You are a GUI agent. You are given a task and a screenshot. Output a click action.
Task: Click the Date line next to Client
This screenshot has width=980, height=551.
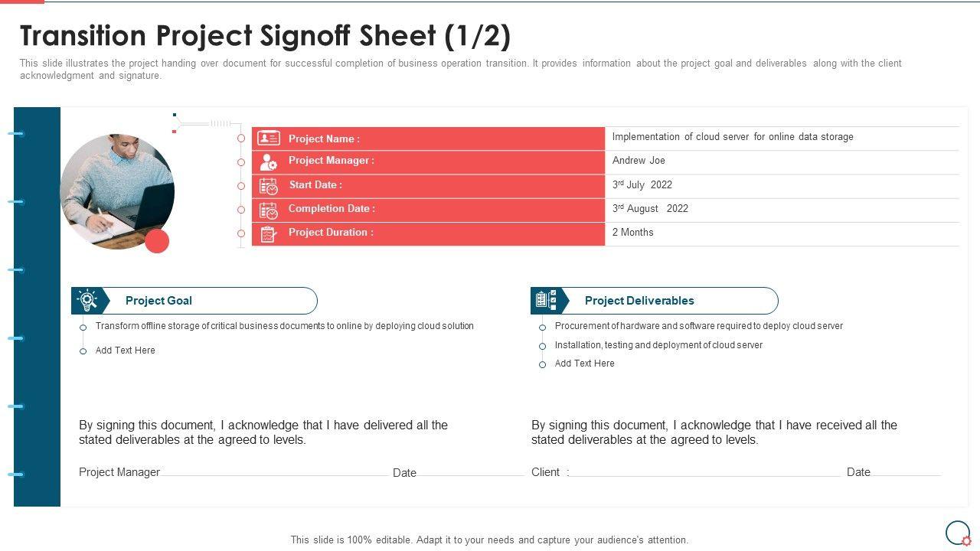coord(906,475)
